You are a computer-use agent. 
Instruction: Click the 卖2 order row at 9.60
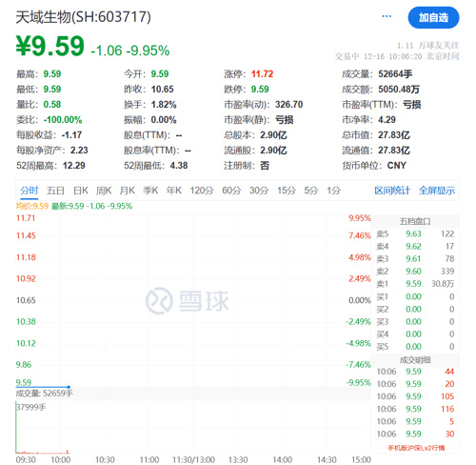(415, 272)
